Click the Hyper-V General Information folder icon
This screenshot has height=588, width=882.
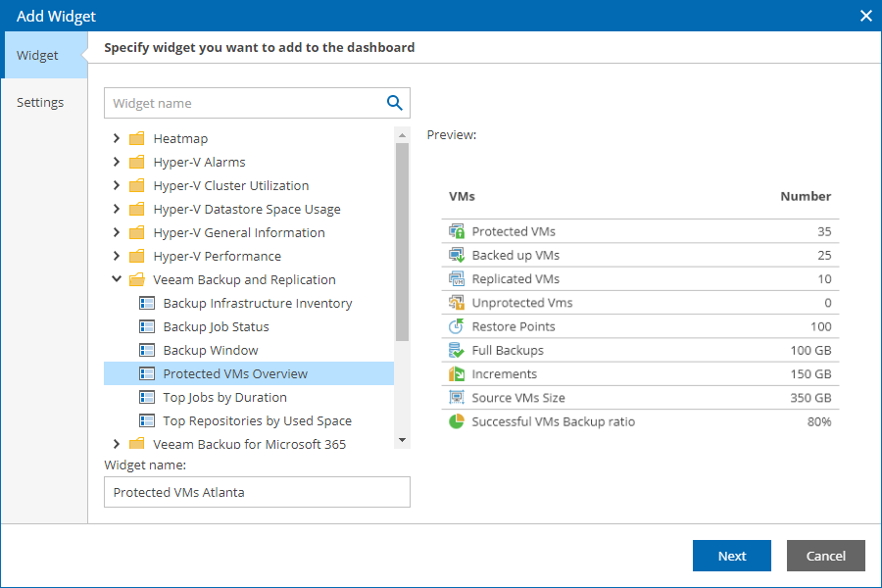[x=136, y=233]
